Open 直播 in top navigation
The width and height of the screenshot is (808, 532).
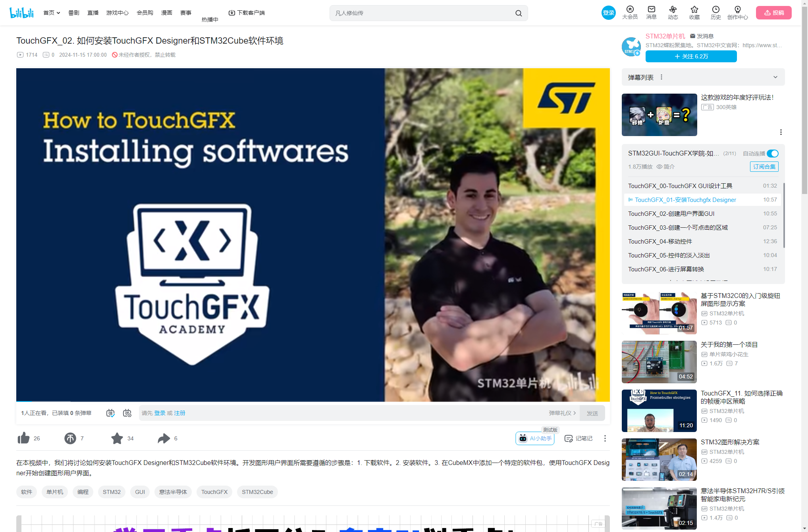tap(93, 13)
